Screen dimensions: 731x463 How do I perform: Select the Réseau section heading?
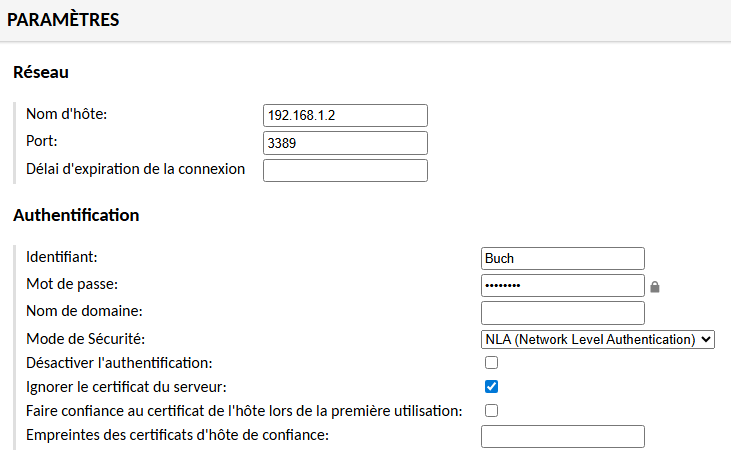41,72
